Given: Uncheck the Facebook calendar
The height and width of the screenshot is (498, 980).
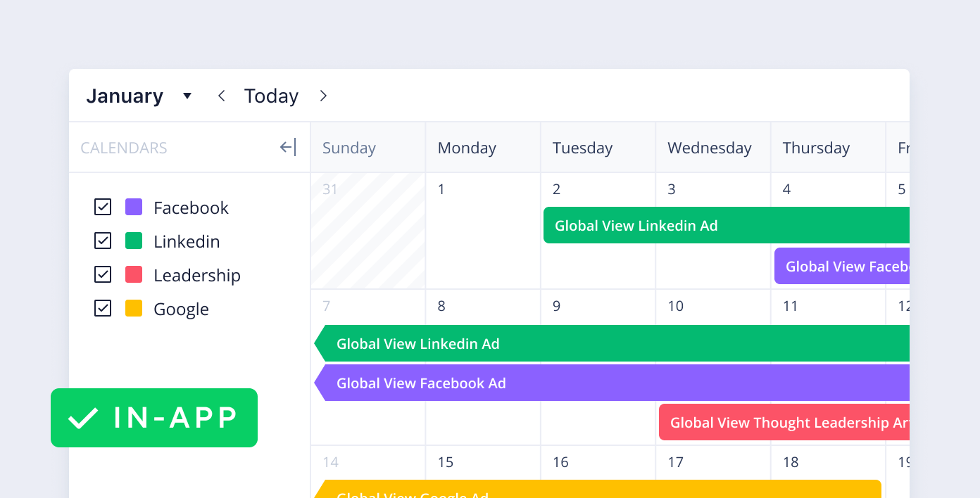Looking at the screenshot, I should pos(103,207).
